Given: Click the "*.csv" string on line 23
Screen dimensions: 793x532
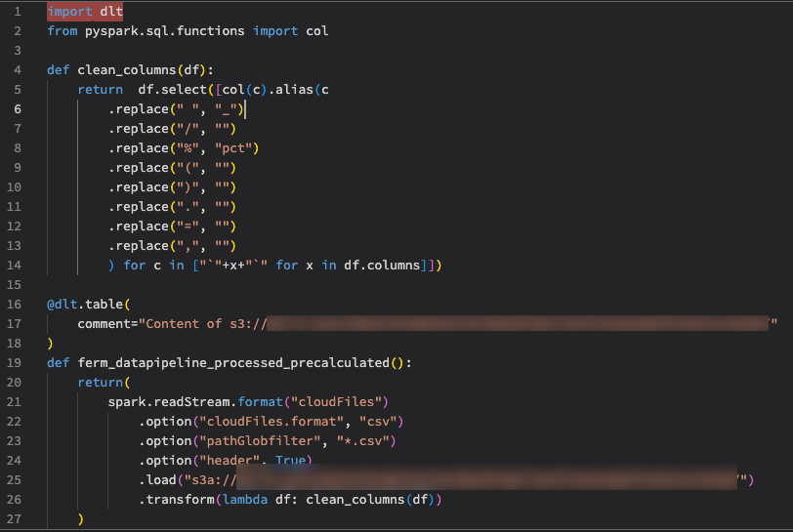Looking at the screenshot, I should [x=366, y=440].
